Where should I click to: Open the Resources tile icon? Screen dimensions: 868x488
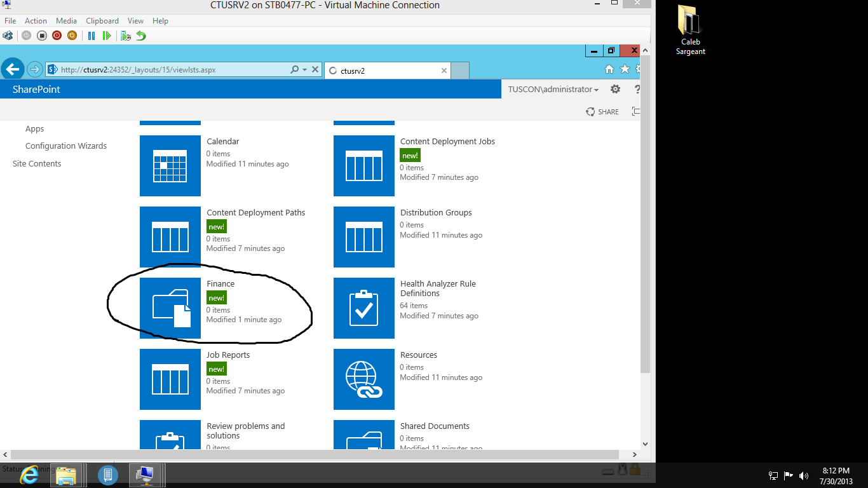pyautogui.click(x=364, y=379)
